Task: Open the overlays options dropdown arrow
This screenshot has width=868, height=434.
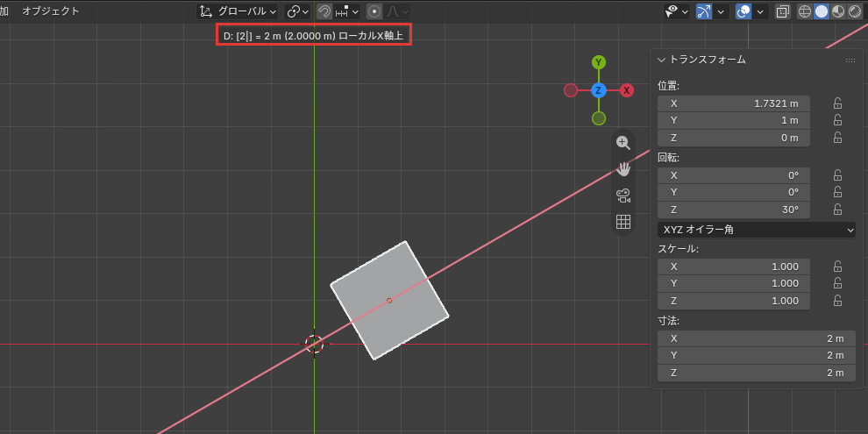Action: tap(760, 11)
